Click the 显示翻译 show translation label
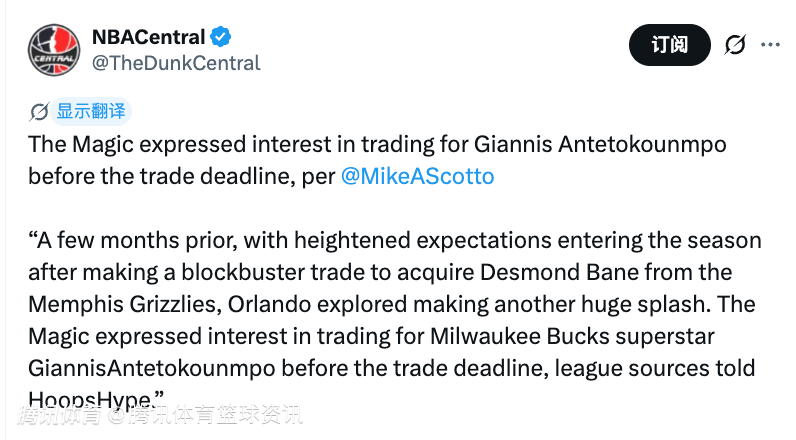796x440 pixels. coord(91,111)
